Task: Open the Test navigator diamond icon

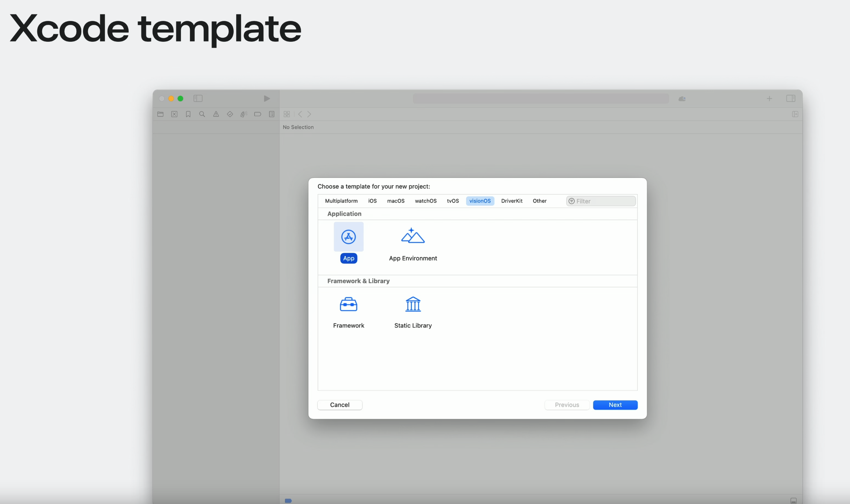Action: [230, 114]
